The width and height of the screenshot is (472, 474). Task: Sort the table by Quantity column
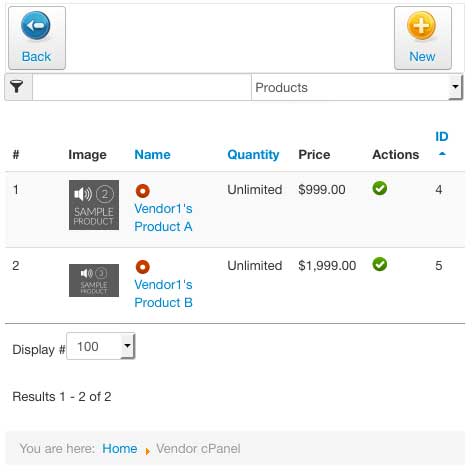[x=253, y=155]
